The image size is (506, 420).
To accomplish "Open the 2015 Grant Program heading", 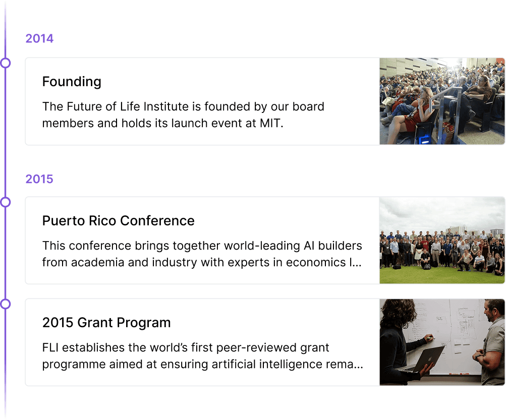I will (106, 323).
